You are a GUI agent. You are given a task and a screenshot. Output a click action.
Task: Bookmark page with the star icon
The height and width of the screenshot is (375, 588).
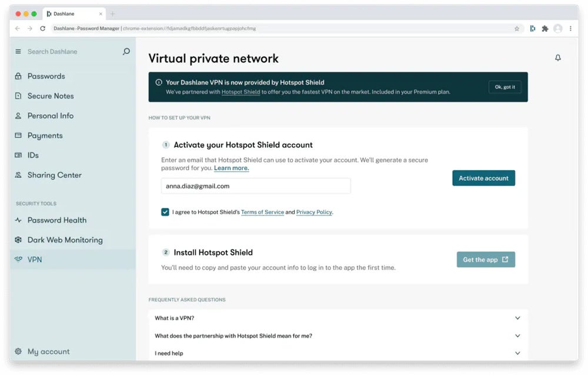517,28
